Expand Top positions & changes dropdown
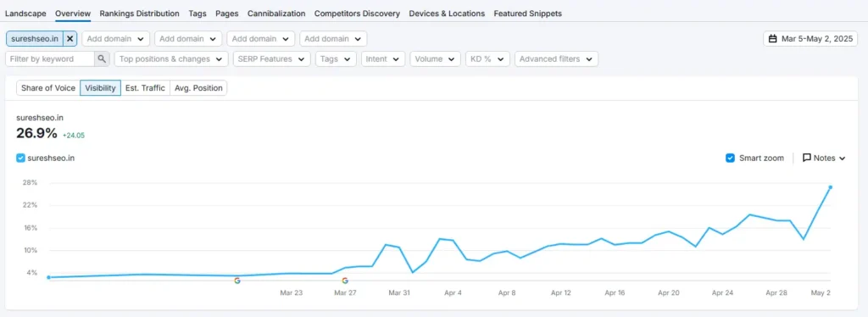 (x=171, y=58)
